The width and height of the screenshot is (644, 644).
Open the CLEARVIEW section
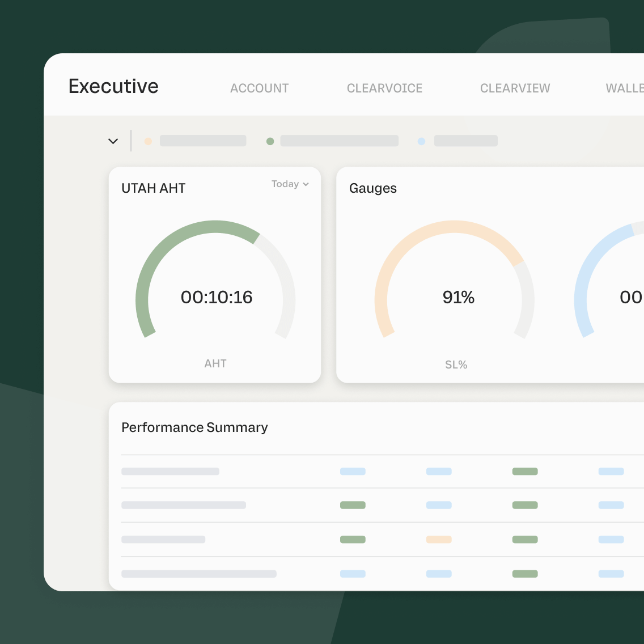point(515,88)
